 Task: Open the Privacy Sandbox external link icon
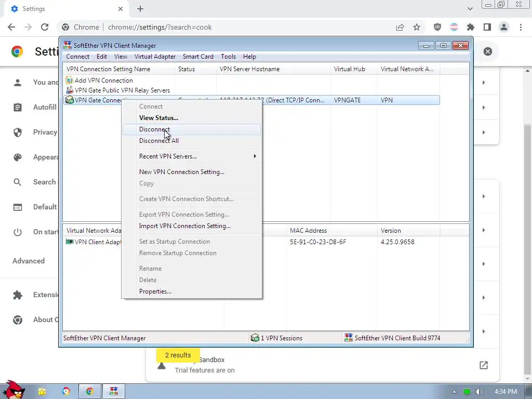point(484,365)
